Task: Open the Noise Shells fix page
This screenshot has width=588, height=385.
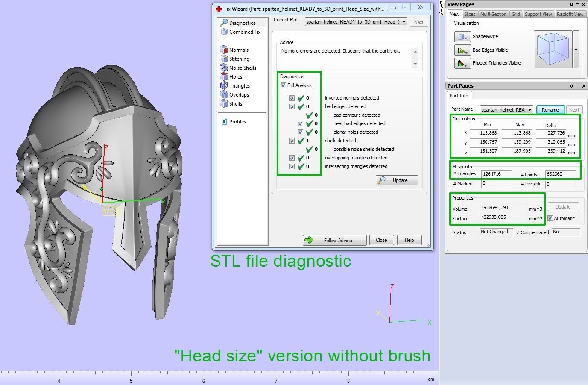Action: [x=238, y=68]
